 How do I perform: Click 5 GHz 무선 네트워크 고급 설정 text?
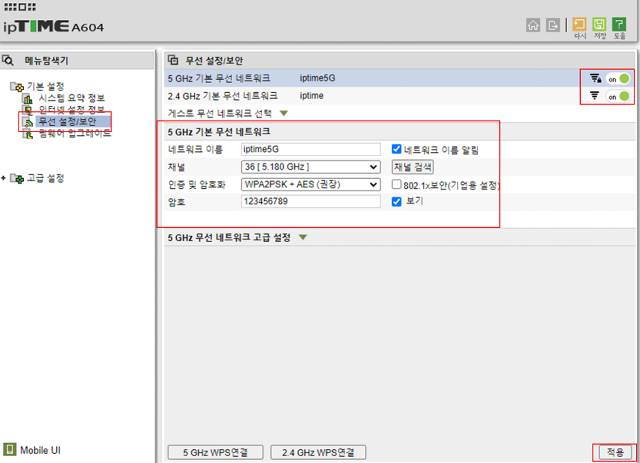(229, 237)
